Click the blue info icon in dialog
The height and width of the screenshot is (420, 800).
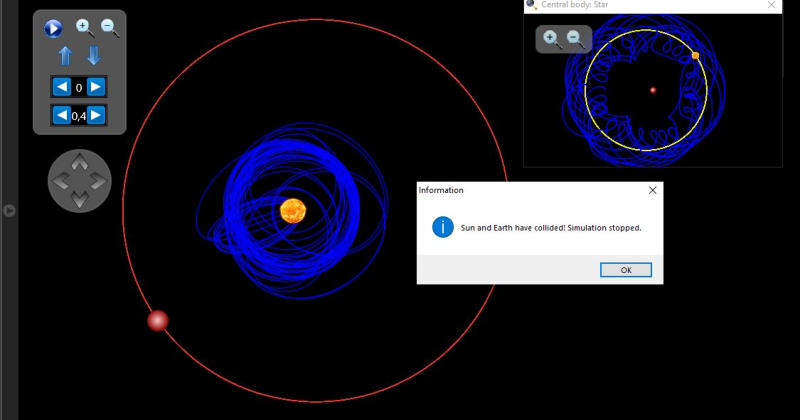(443, 227)
